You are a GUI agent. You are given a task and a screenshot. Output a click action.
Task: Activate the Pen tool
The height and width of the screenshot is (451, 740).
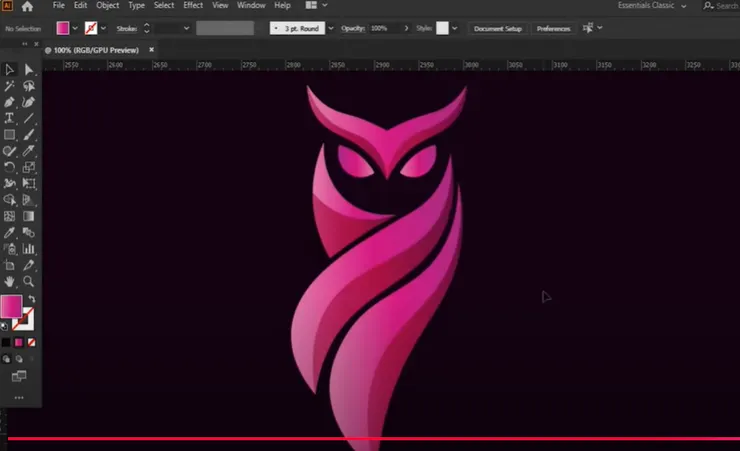click(x=9, y=102)
